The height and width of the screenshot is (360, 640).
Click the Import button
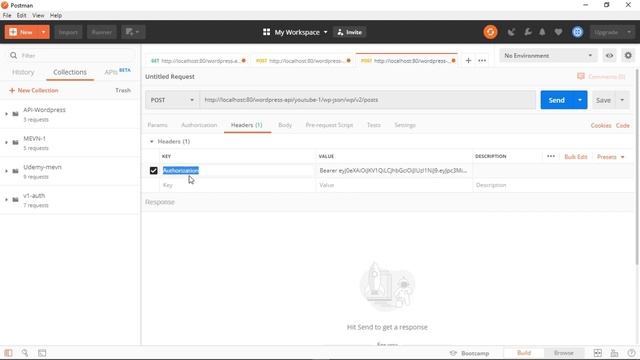68,32
